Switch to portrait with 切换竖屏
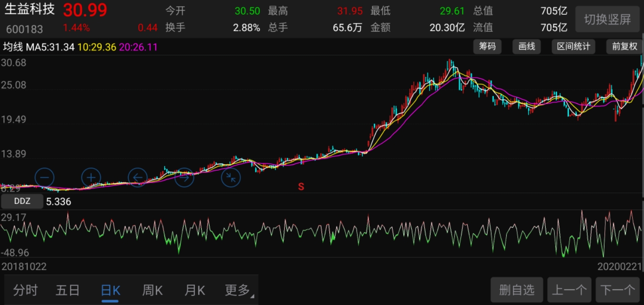The height and width of the screenshot is (305, 644). click(607, 20)
